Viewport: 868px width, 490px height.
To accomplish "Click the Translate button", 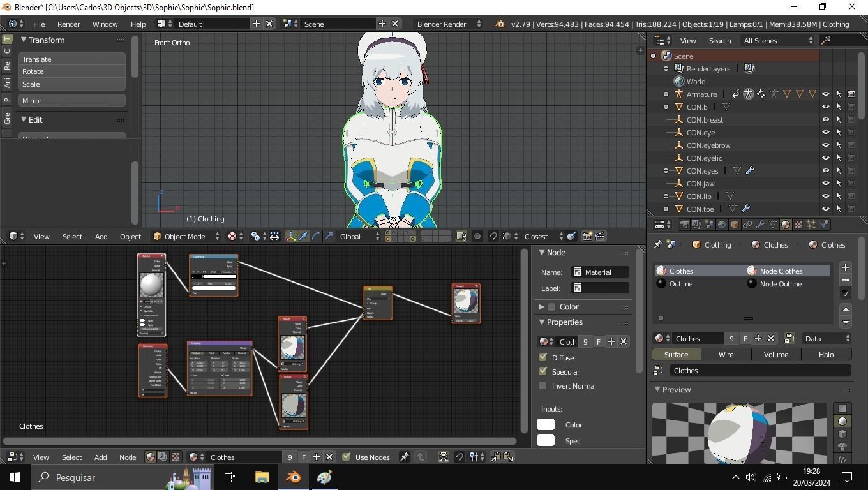I will (x=71, y=59).
